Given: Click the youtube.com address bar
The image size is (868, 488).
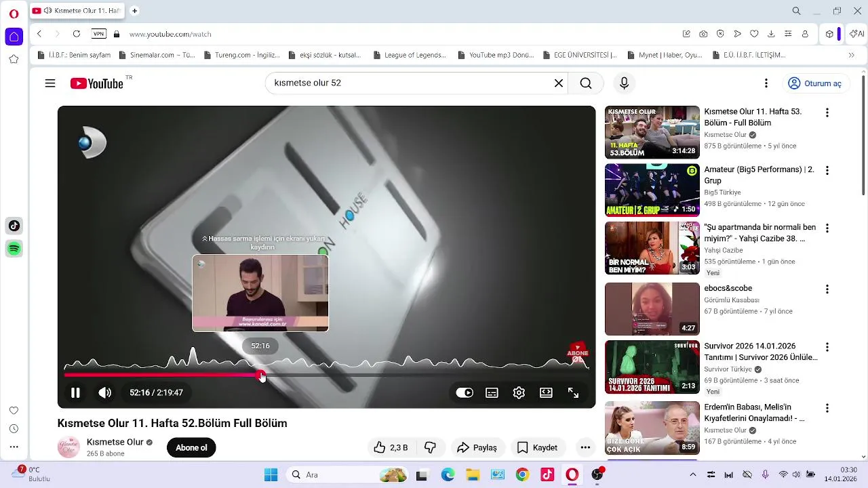Looking at the screenshot, I should [x=400, y=34].
